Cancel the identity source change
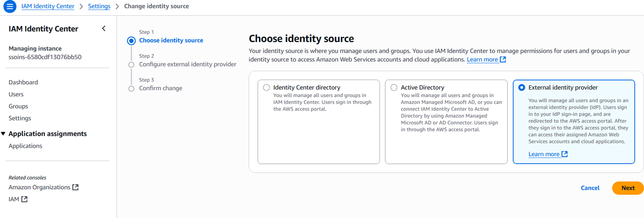The height and width of the screenshot is (218, 644). click(590, 188)
